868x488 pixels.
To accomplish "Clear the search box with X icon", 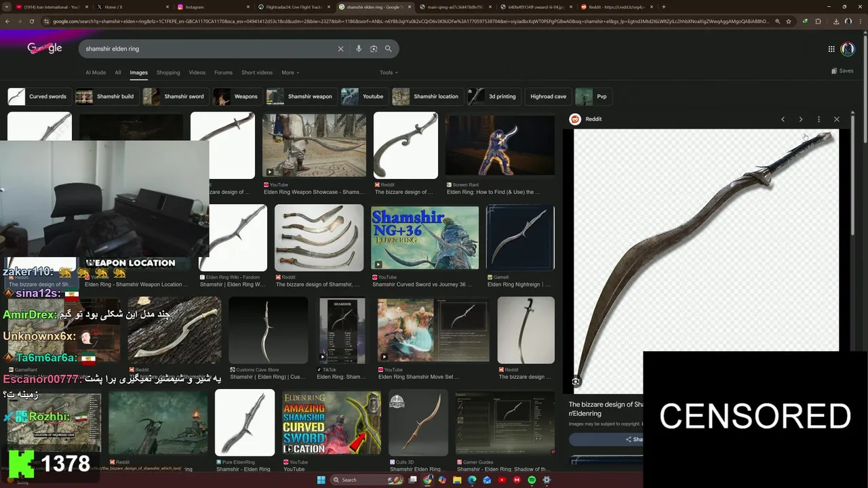I will pos(340,49).
